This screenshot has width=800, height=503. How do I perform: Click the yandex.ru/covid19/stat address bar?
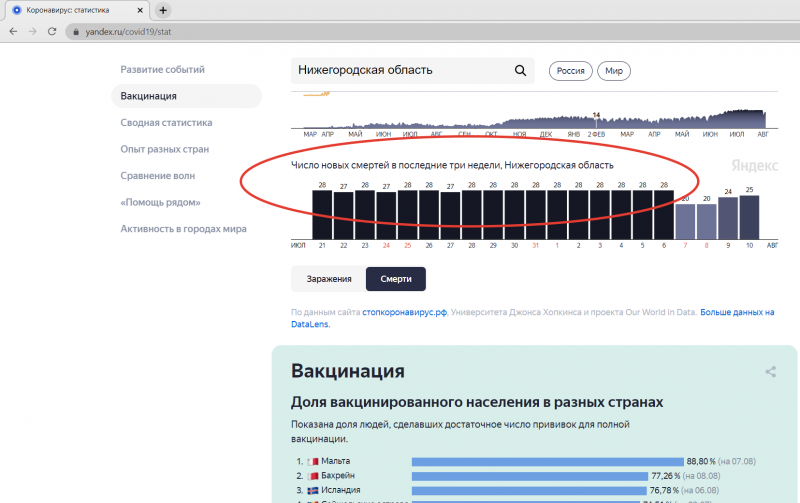click(x=431, y=32)
